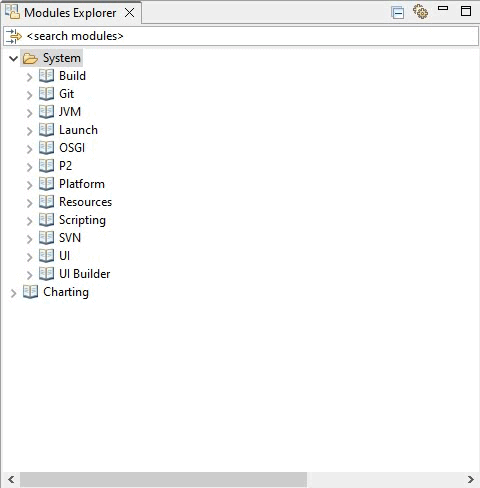Select the Git tree item
Image resolution: width=480 pixels, height=488 pixels.
[66, 94]
